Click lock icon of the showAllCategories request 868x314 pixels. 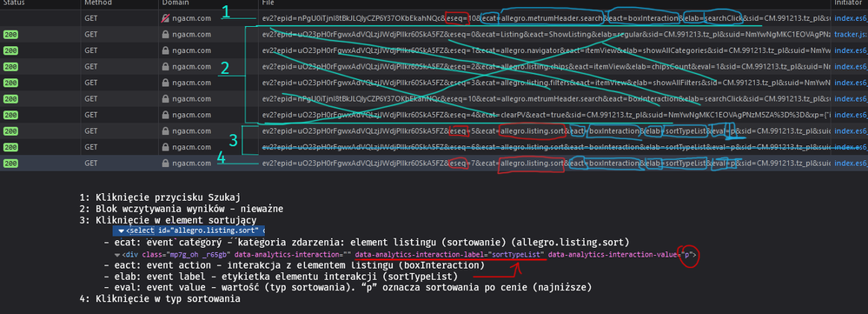165,50
